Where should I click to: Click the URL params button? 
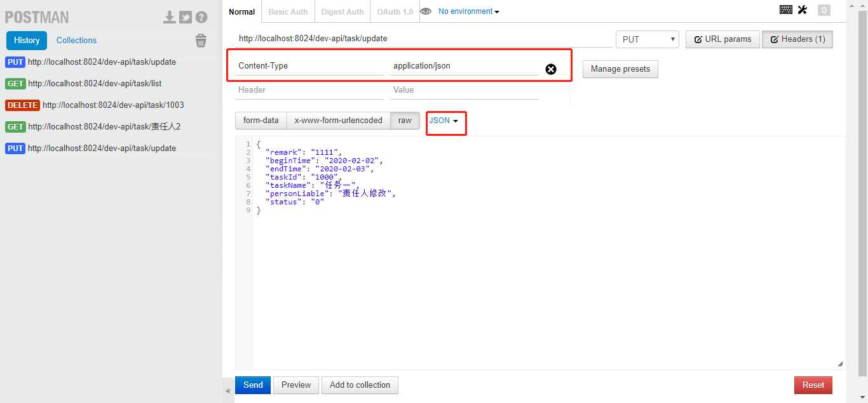[x=721, y=39]
